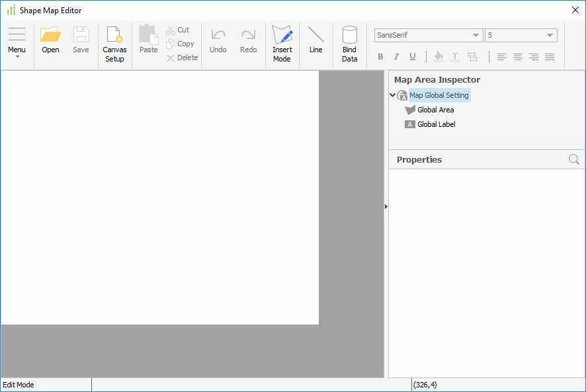Click the Open file icon

point(50,40)
